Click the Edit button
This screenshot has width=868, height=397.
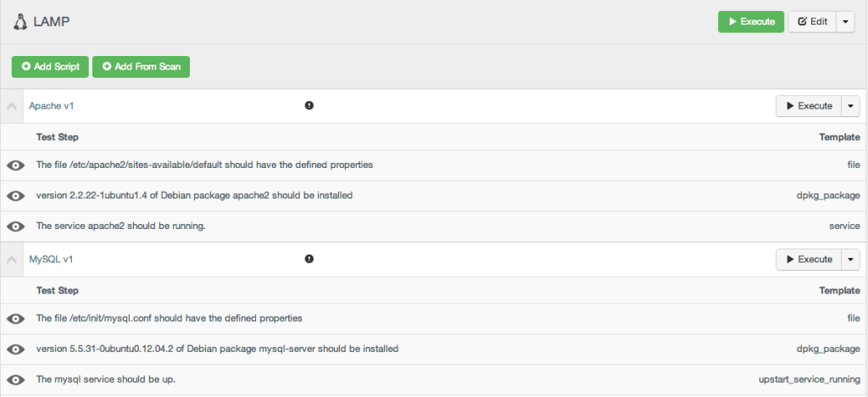coord(812,21)
